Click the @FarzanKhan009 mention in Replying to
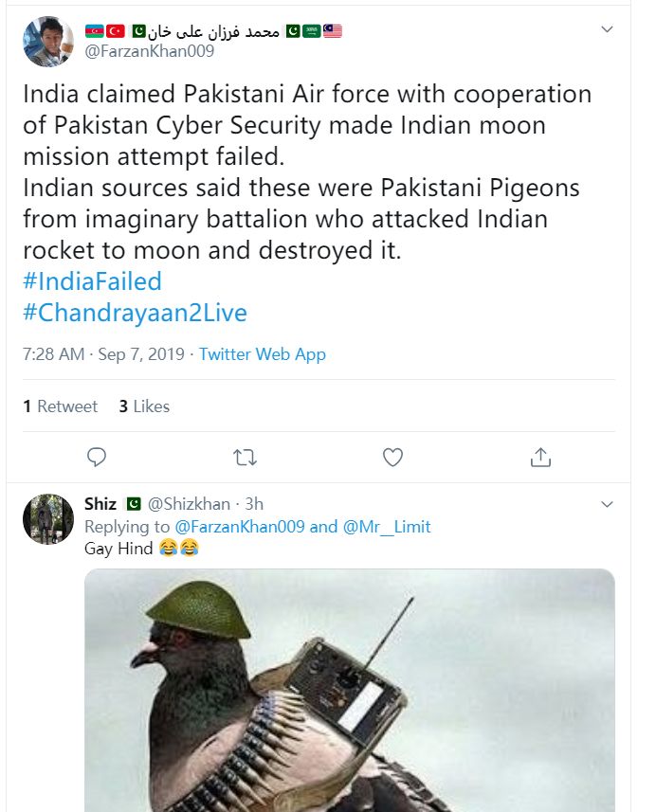The width and height of the screenshot is (656, 812). [x=240, y=527]
